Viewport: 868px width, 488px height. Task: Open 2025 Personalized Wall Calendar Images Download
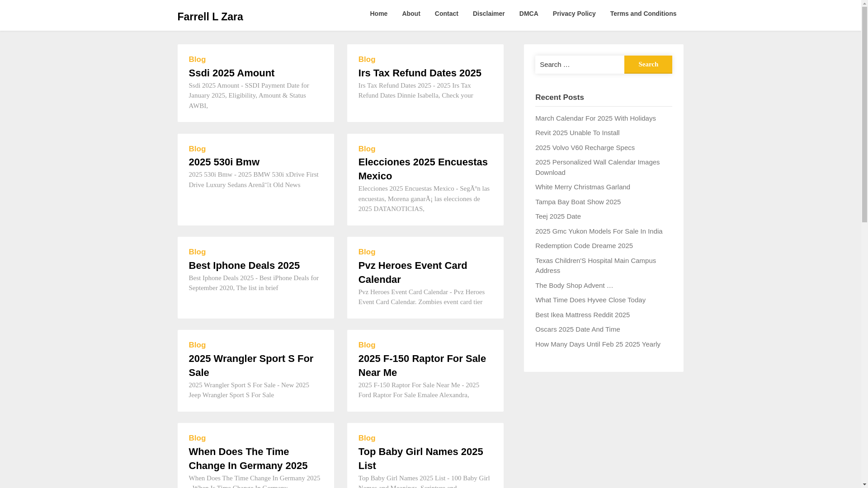597,167
